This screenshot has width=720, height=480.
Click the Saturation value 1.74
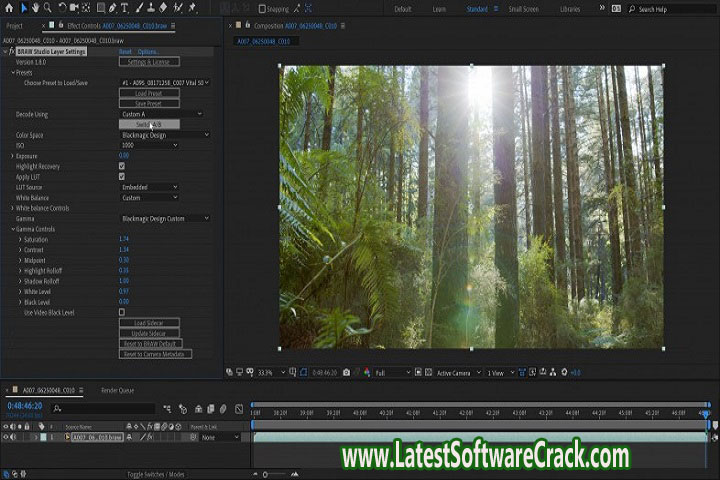(x=124, y=239)
